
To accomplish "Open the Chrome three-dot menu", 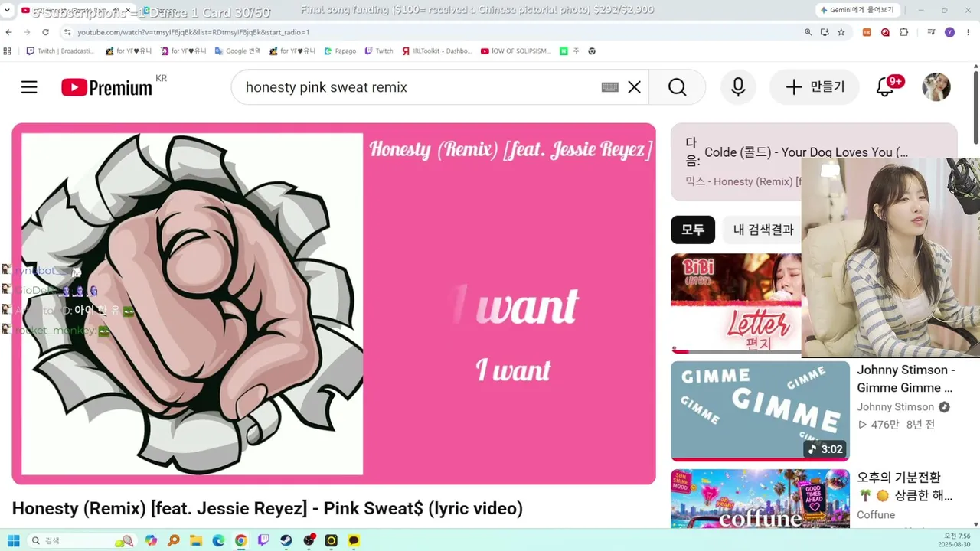I will point(968,32).
